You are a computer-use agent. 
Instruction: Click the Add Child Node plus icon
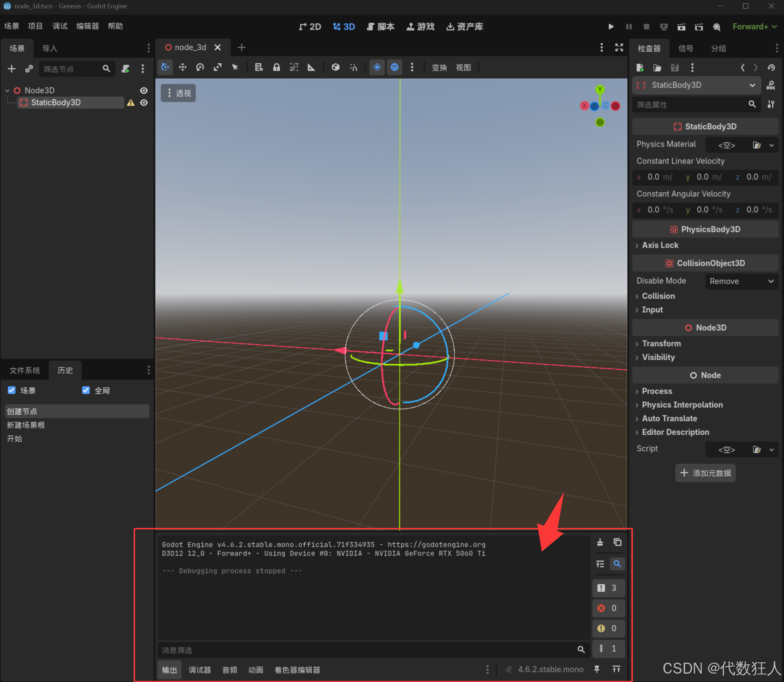pos(12,69)
